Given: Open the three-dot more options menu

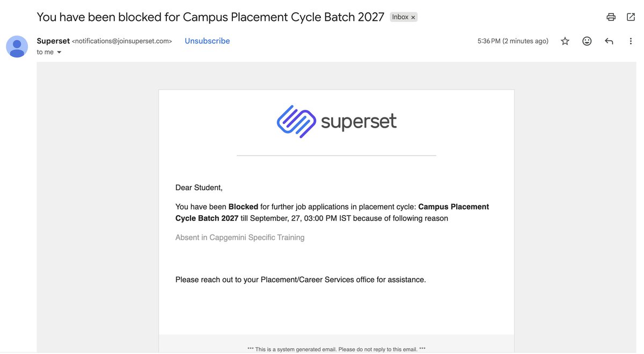Looking at the screenshot, I should coord(631,41).
